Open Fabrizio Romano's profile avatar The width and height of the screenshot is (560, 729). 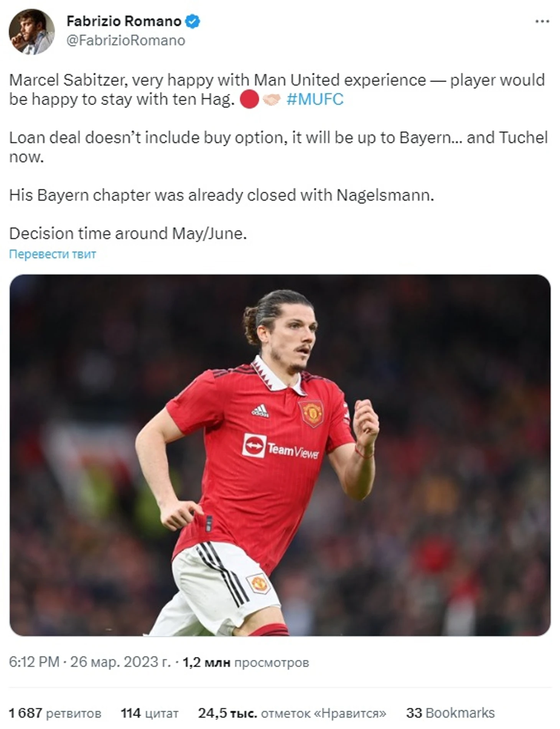[x=31, y=31]
